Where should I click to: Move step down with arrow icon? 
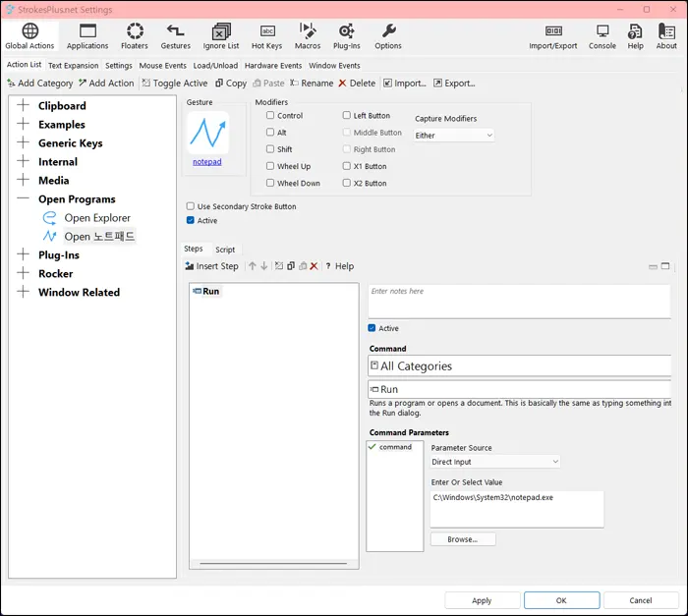(x=264, y=266)
